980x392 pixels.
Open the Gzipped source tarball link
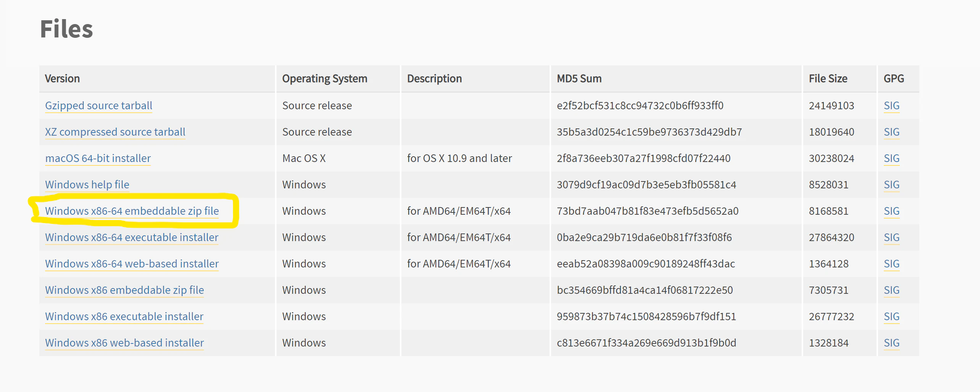(99, 105)
